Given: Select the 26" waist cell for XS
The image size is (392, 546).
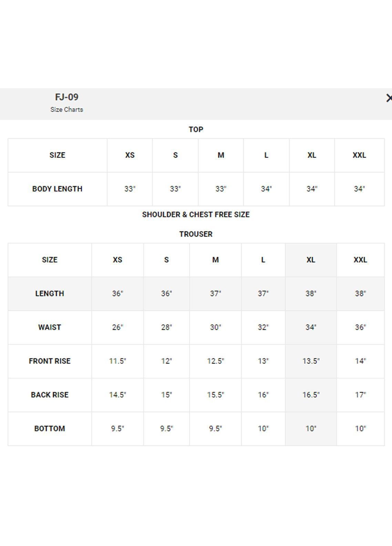Looking at the screenshot, I should pos(117,327).
